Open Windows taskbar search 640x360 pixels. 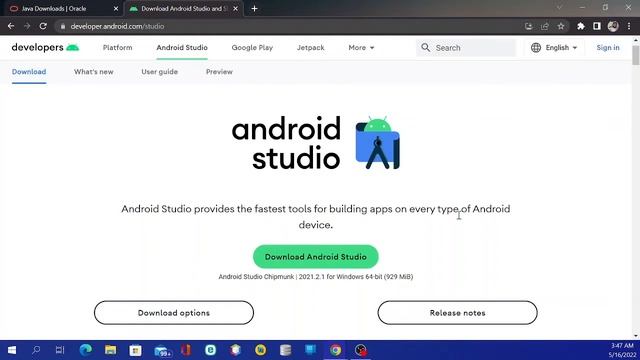click(36, 350)
